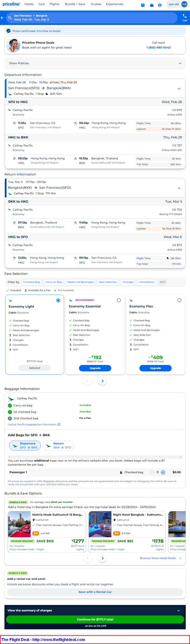
Task: Toggle the Meals and Beverages filter chip
Action: [x=81, y=282]
